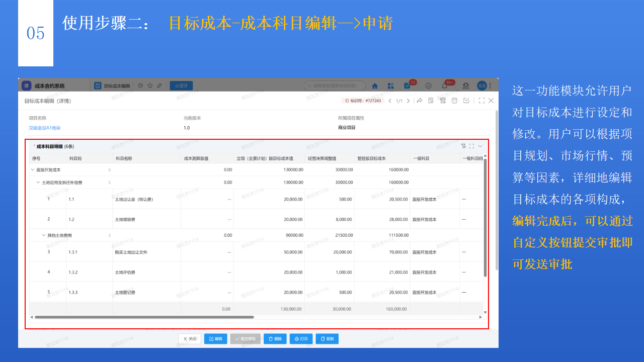Image resolution: width=644 pixels, height=362 pixels.
Task: Click the share/forward icon in detail header
Action: point(420,101)
